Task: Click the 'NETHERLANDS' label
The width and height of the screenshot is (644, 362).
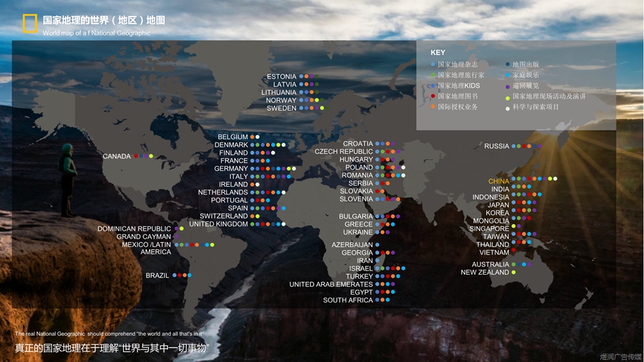Action: 223,192
